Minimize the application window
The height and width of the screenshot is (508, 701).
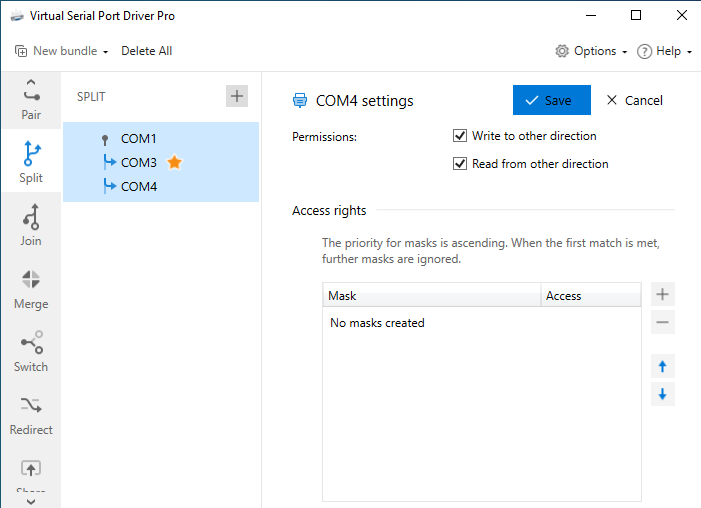click(x=591, y=15)
